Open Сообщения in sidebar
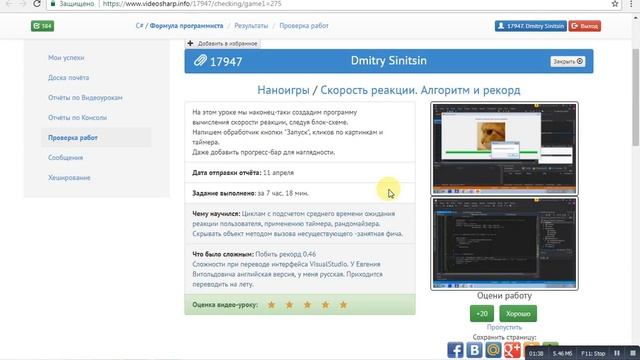The image size is (640, 360). pyautogui.click(x=65, y=158)
